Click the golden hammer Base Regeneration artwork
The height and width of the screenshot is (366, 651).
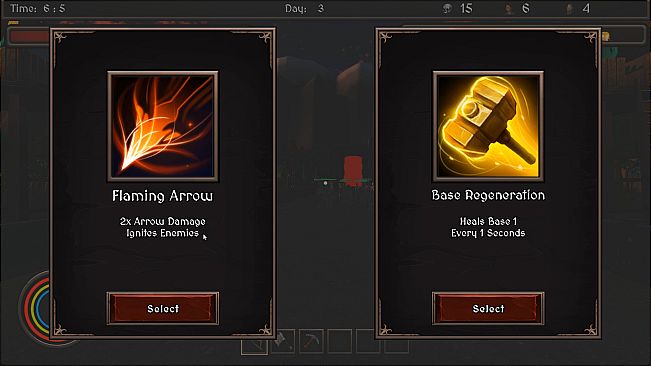point(488,126)
